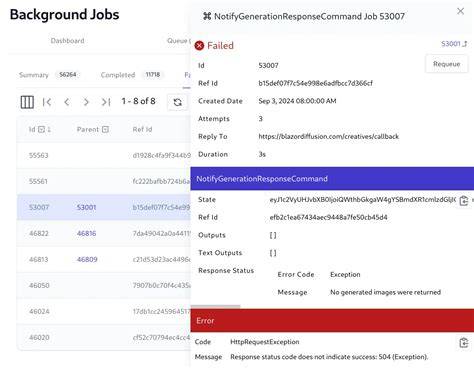
Task: Open parent job 53001 in table
Action: tap(86, 207)
